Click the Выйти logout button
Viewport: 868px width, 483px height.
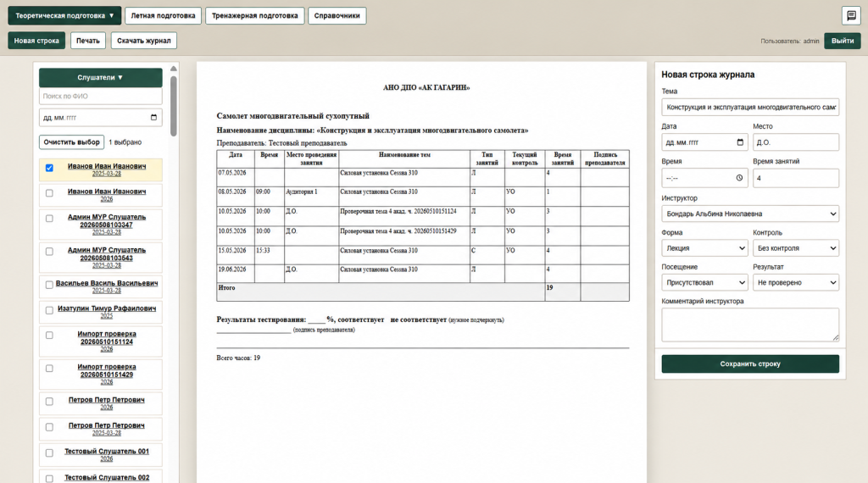(842, 41)
